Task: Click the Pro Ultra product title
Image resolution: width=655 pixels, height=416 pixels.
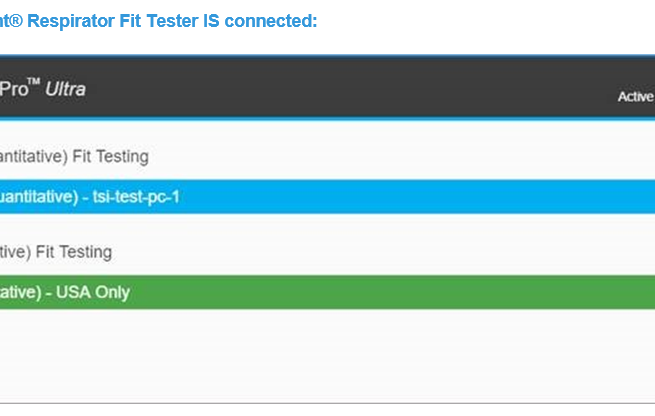Action: pos(43,88)
